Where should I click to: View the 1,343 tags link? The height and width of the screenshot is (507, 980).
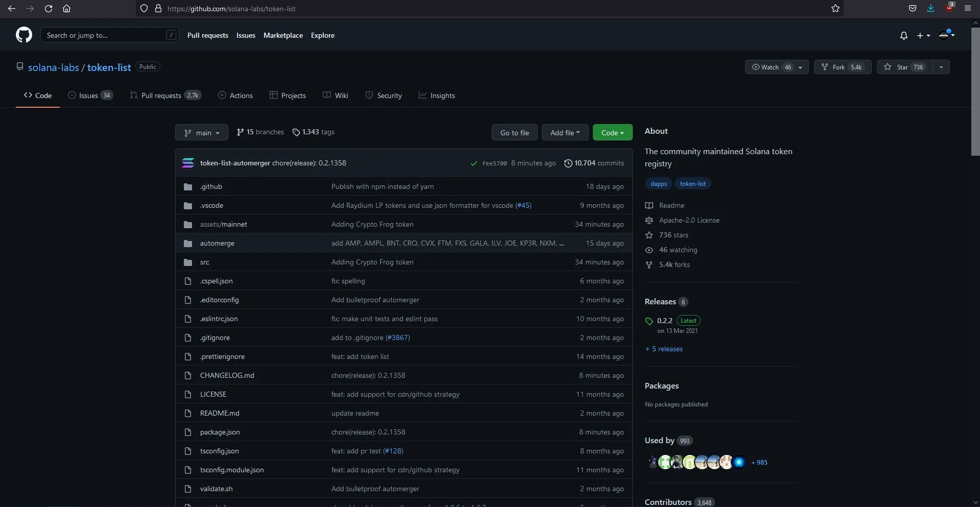tap(314, 132)
